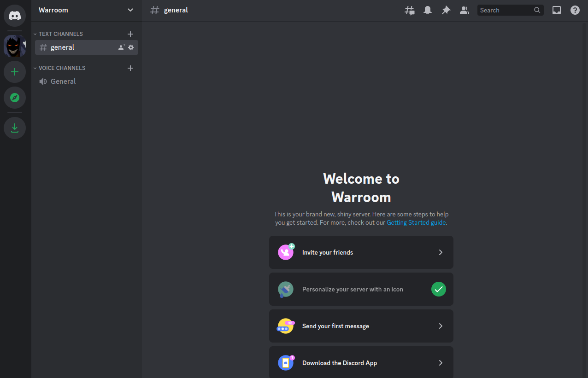Click into the Search field
588x378 pixels.
pos(510,10)
